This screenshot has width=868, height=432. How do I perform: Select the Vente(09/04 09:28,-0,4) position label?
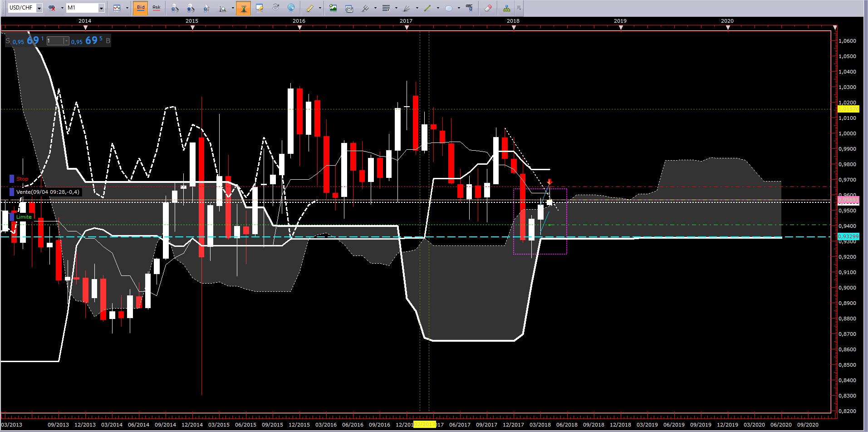[x=48, y=192]
